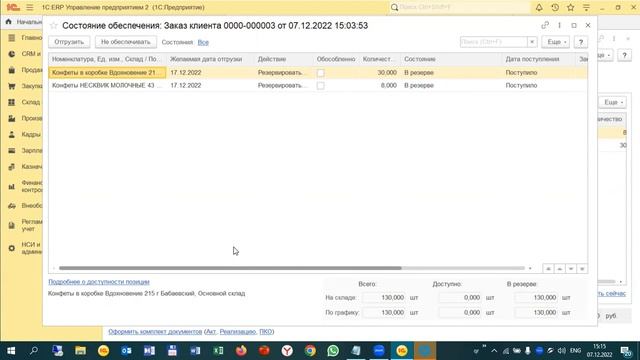This screenshot has height=360, width=640.
Task: Open the Purchases section cart icon
Action: 12,86
